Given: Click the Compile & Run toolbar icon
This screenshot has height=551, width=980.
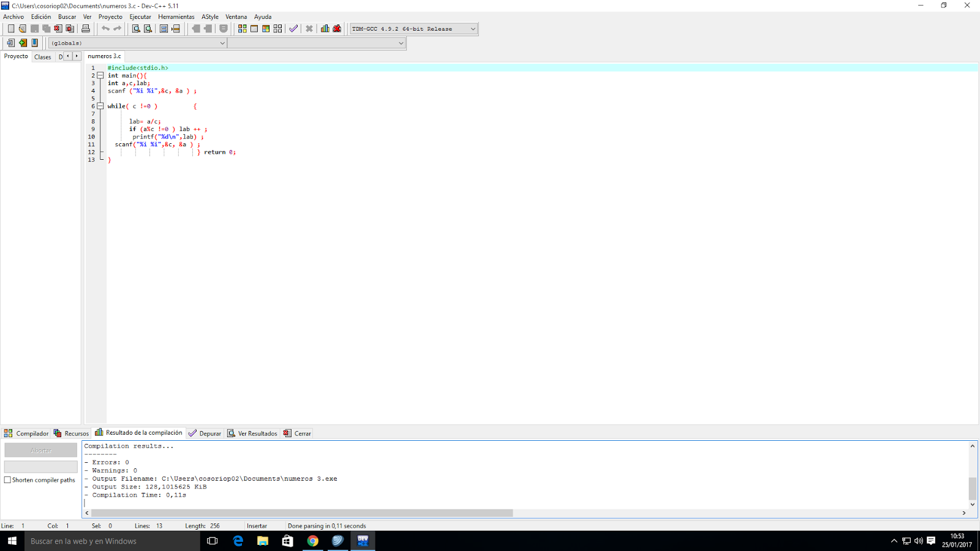Looking at the screenshot, I should (x=266, y=29).
